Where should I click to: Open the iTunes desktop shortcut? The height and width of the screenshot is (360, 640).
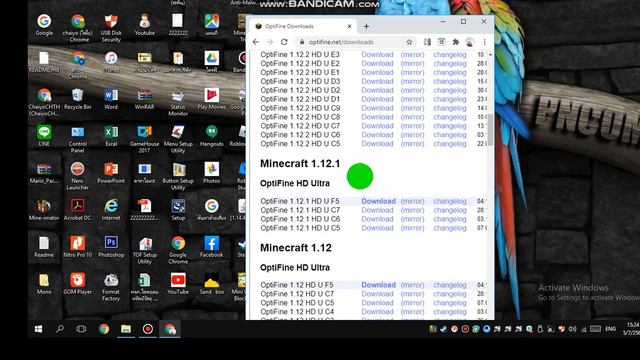pos(111,62)
